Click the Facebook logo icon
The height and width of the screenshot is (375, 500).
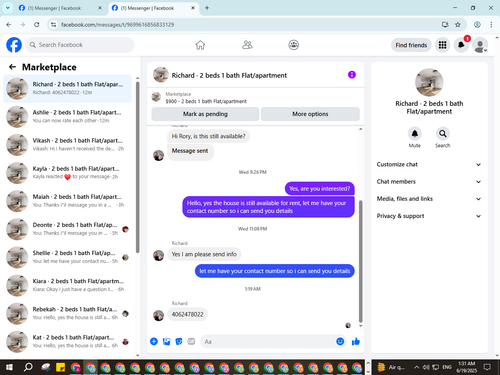14,45
